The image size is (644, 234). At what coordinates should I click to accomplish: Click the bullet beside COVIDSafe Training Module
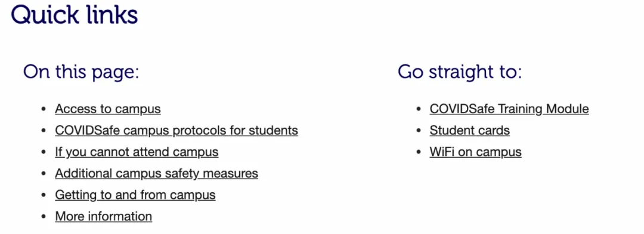click(x=419, y=110)
